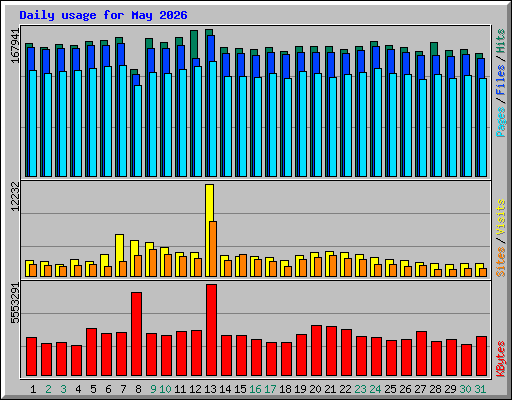Click day label 14 on the x-axis
Image resolution: width=512 pixels, height=400 pixels.
point(225,389)
